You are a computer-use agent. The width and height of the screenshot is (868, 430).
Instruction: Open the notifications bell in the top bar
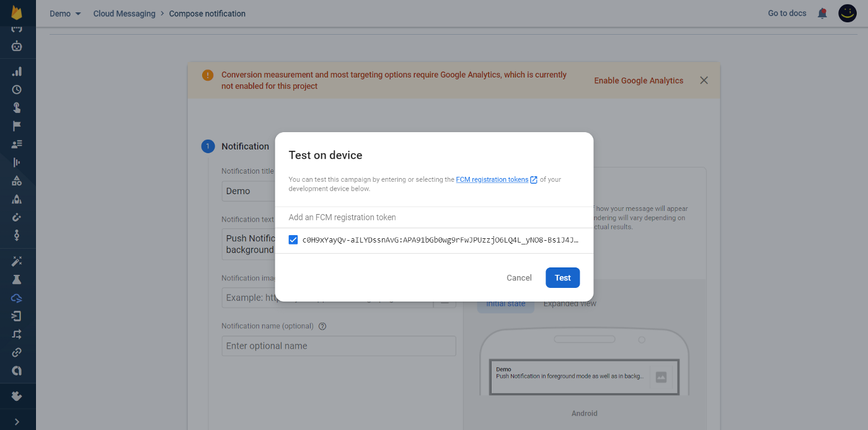pos(822,13)
